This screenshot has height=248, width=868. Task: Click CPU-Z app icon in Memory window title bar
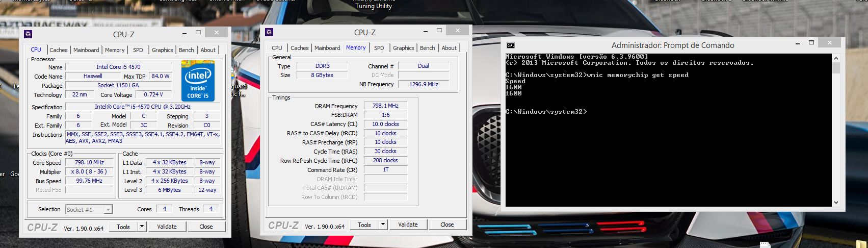pos(269,32)
